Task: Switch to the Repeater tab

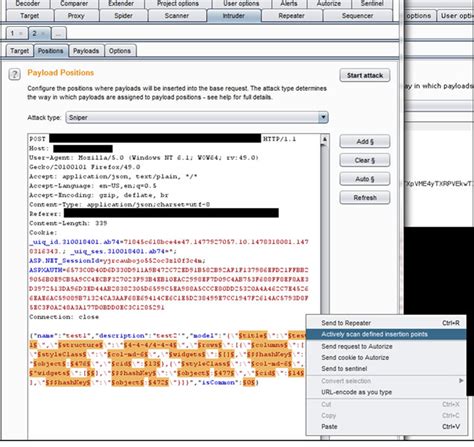Action: (291, 16)
